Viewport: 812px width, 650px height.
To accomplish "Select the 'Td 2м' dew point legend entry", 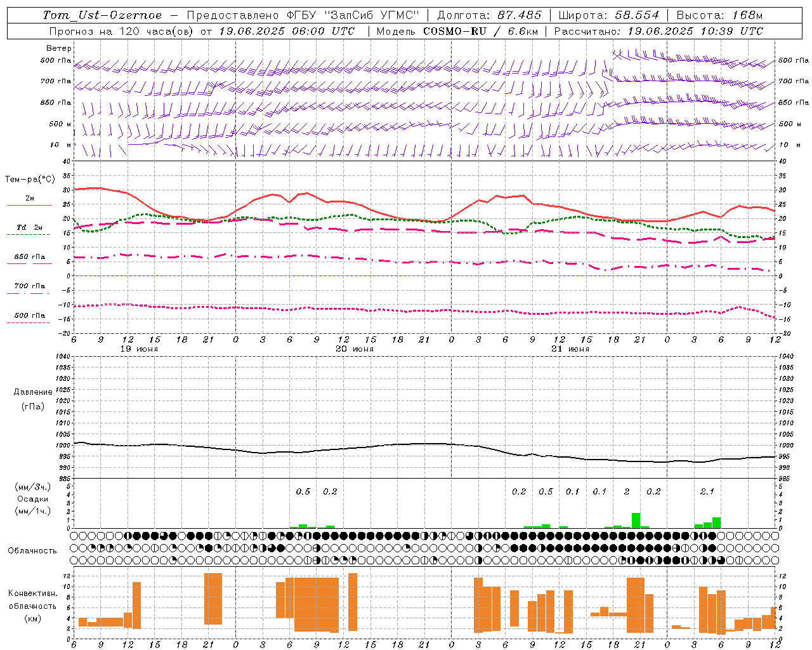I will [x=29, y=227].
